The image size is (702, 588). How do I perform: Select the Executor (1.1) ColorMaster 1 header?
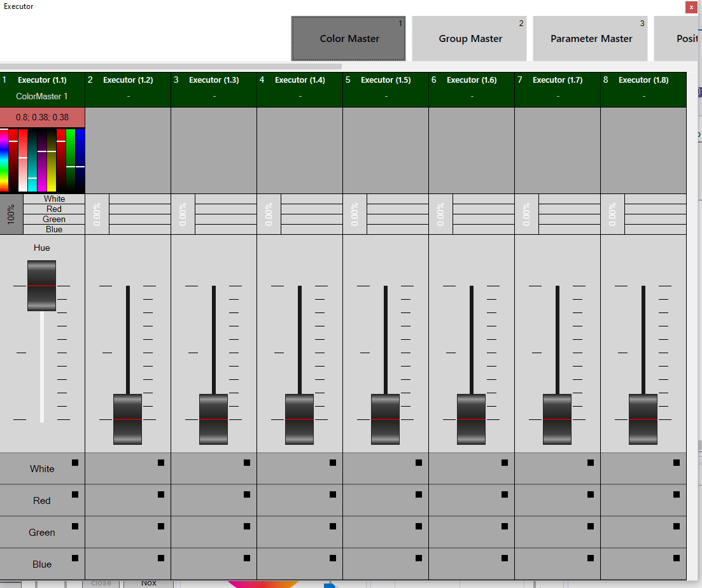[42, 88]
